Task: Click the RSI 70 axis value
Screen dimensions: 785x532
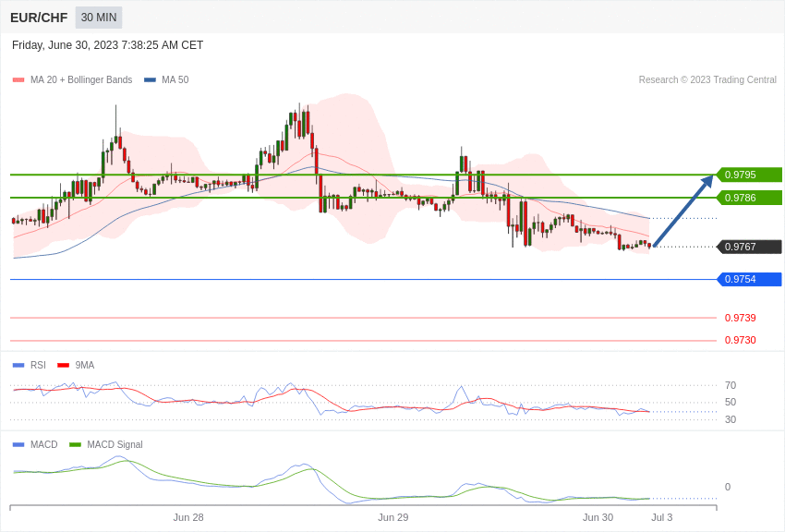Action: 731,385
